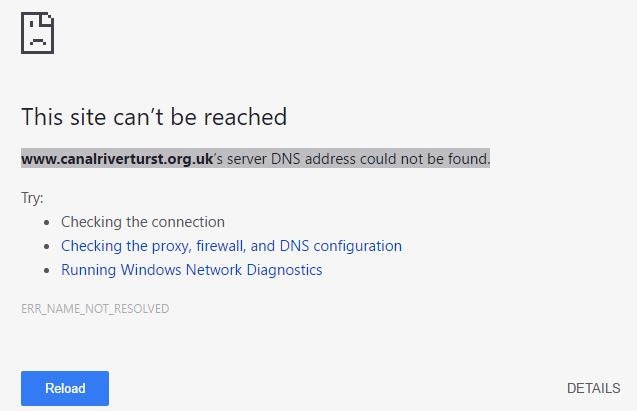Click the highlighted www.canalriverturst.org.uk address
This screenshot has width=637, height=411.
(x=117, y=158)
